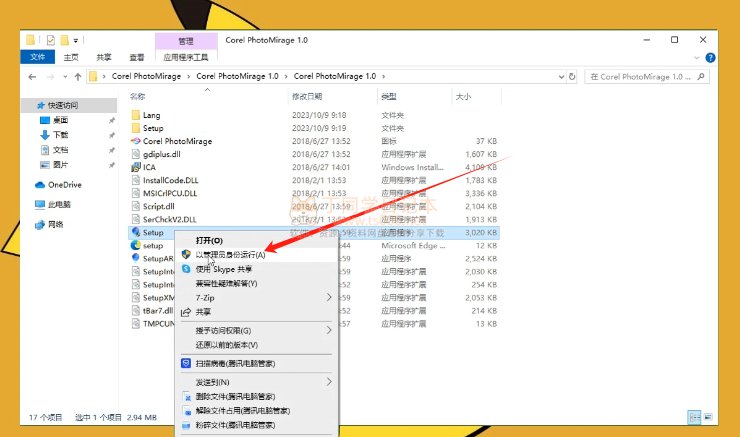Open the File ribbon tab
Image resolution: width=740 pixels, height=437 pixels.
37,57
